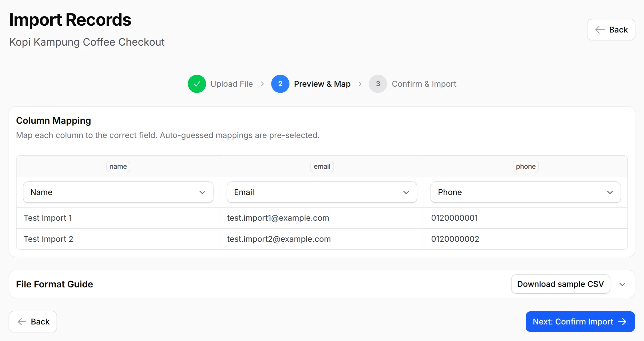
Task: Click the phone column header badge
Action: 526,167
